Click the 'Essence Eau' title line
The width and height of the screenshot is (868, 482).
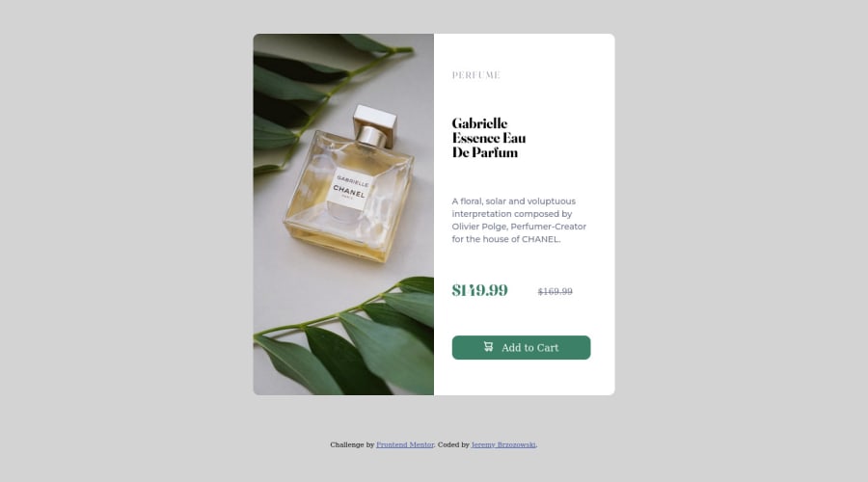pyautogui.click(x=489, y=138)
